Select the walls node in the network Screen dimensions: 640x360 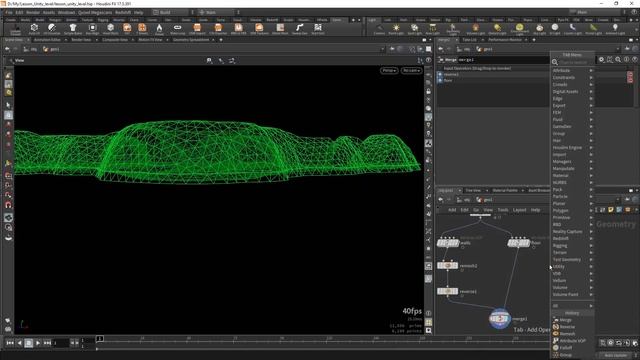point(448,243)
